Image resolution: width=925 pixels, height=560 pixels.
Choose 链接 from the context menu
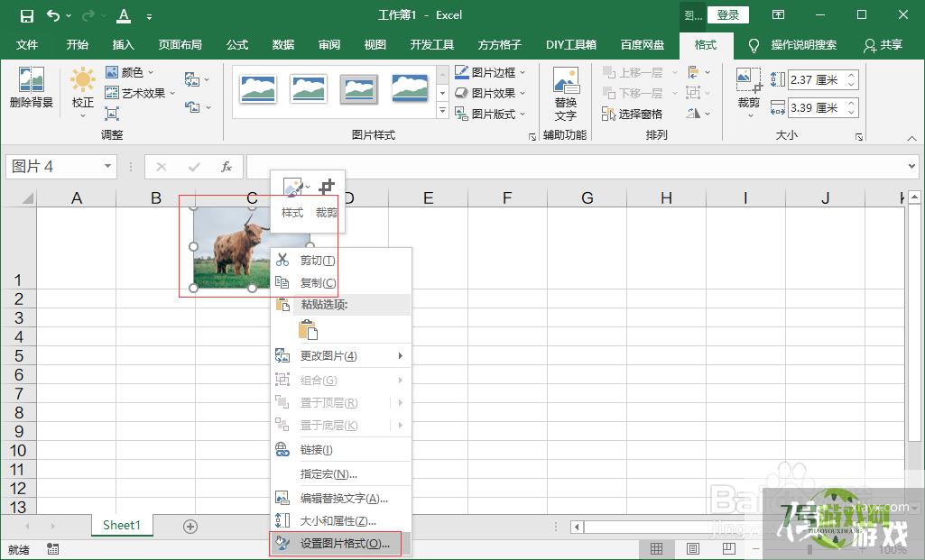tap(340, 450)
